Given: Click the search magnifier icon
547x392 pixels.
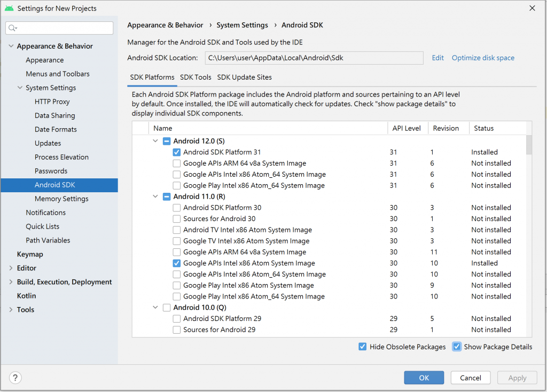Looking at the screenshot, I should coord(13,28).
